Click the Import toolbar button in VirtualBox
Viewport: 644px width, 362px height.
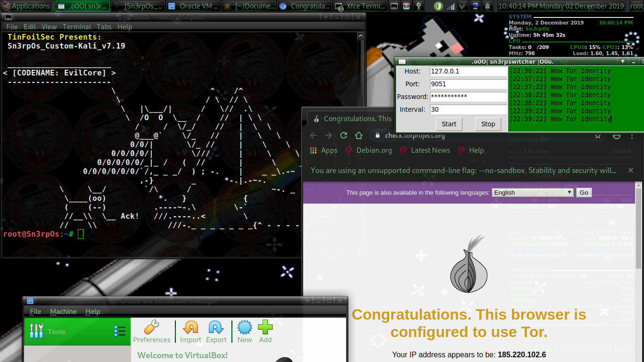(x=190, y=332)
